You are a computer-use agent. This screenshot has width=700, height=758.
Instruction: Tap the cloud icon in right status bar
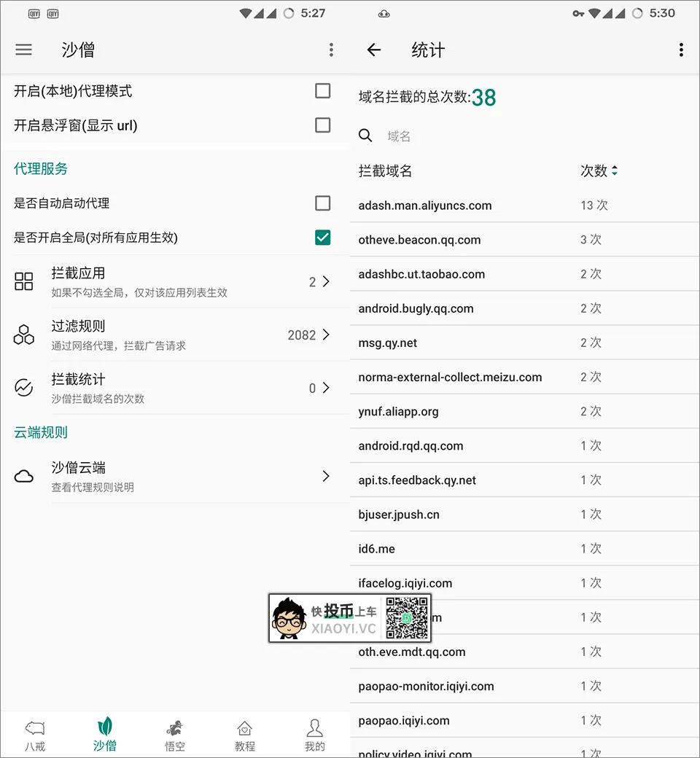384,14
